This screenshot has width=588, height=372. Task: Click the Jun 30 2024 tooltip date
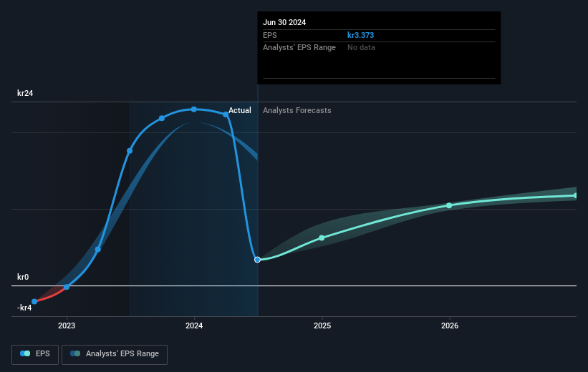(x=284, y=22)
